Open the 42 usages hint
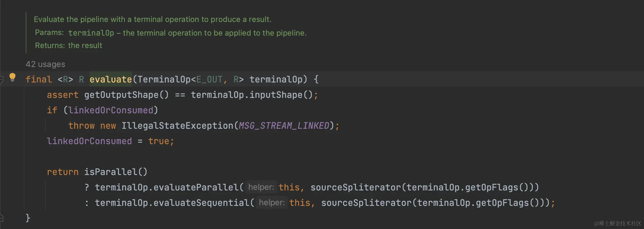Viewport: 644px width, 229px height. pos(45,64)
